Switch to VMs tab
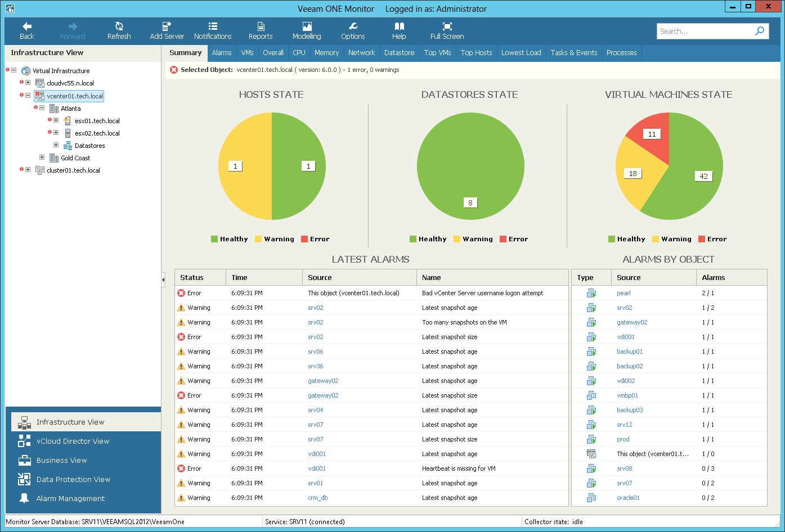The height and width of the screenshot is (532, 785). tap(247, 53)
